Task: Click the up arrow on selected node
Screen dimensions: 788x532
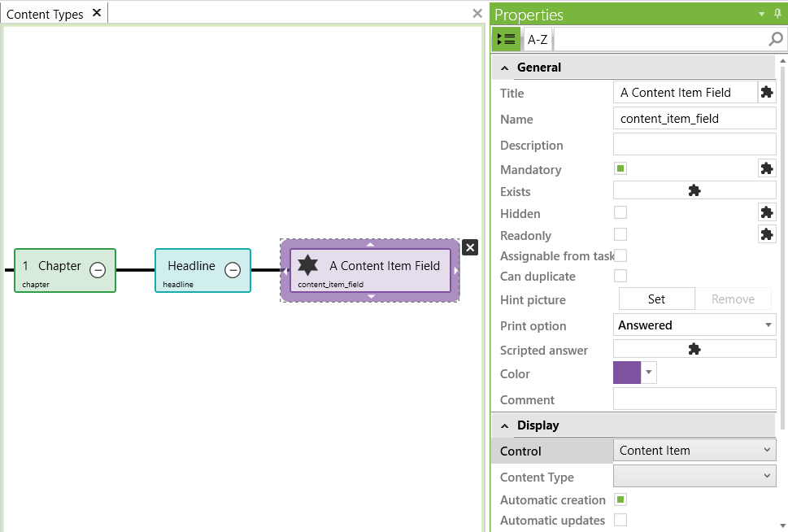Action: pos(370,244)
